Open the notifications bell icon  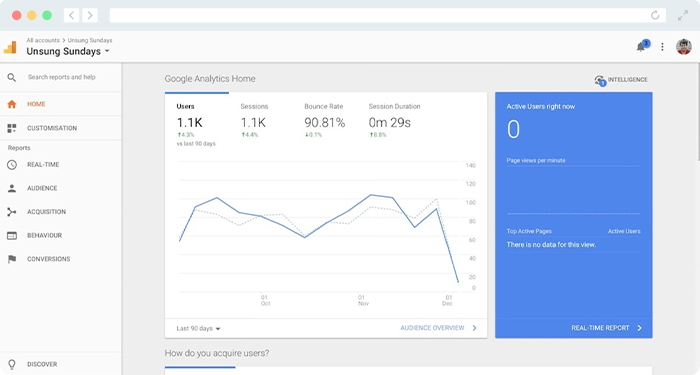pos(642,46)
